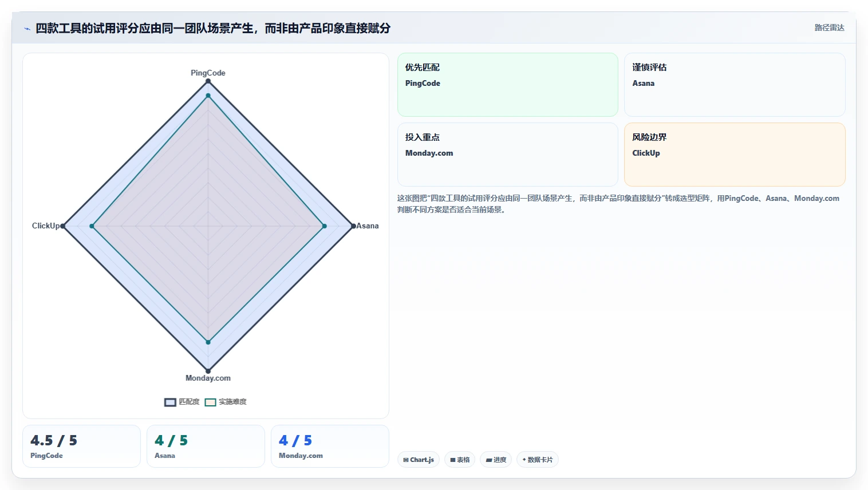This screenshot has height=490, width=868.
Task: Click the small blue icon before the title
Action: (27, 29)
